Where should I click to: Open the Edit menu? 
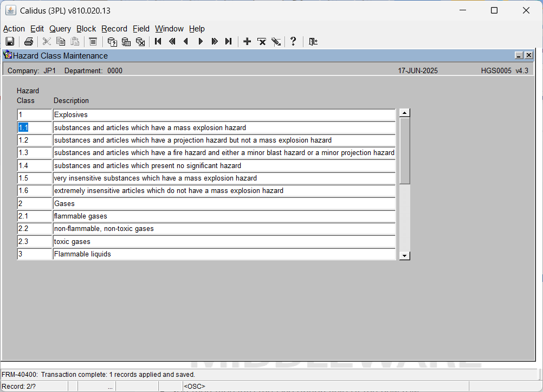coord(37,29)
